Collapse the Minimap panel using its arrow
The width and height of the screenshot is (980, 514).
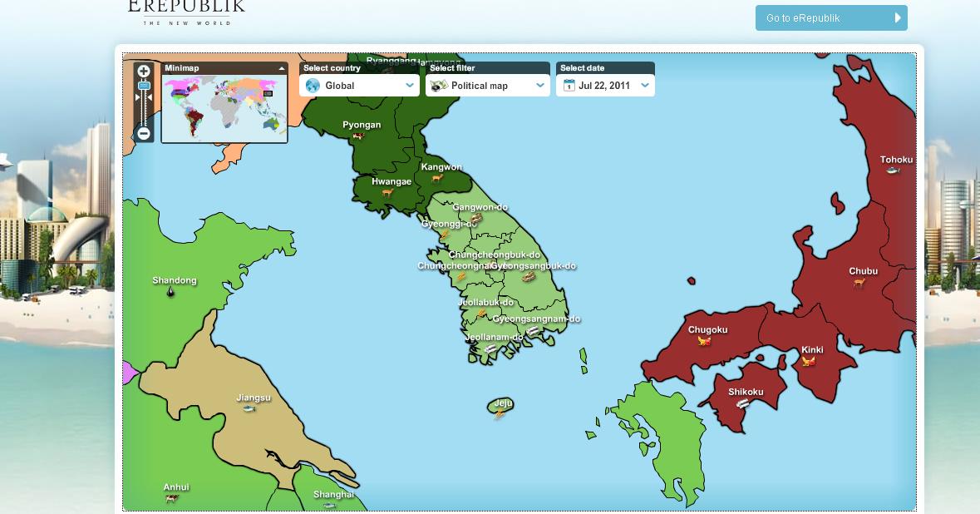point(281,68)
